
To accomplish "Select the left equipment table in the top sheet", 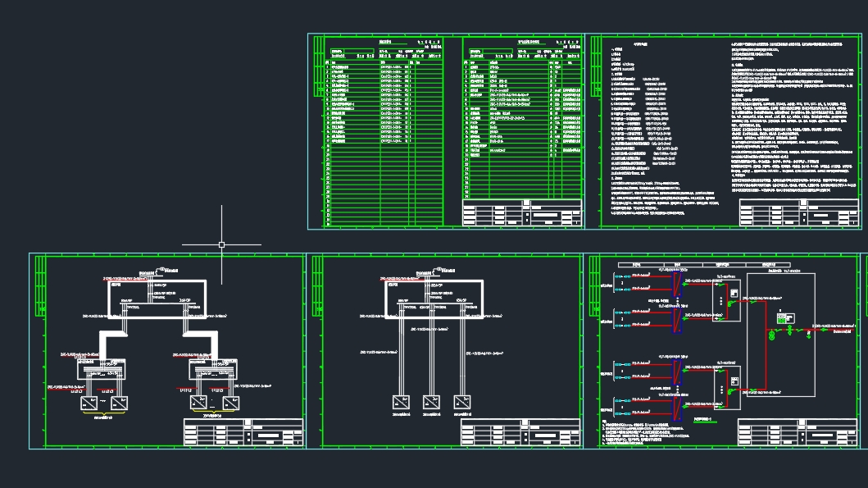I will pos(383,132).
